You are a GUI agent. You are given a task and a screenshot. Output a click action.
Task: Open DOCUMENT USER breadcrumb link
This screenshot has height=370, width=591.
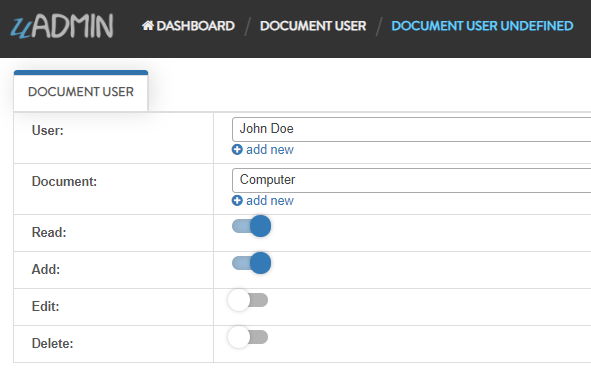point(313,26)
